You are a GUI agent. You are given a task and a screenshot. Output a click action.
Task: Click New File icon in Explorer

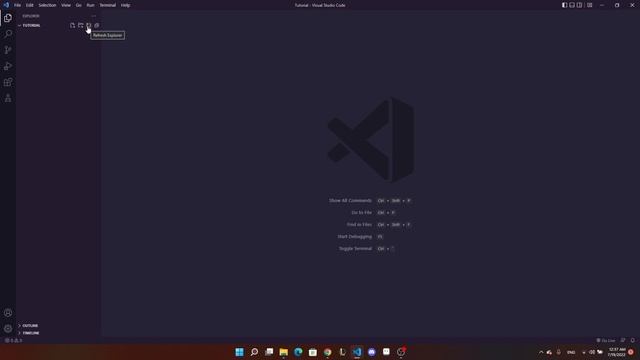tap(73, 25)
